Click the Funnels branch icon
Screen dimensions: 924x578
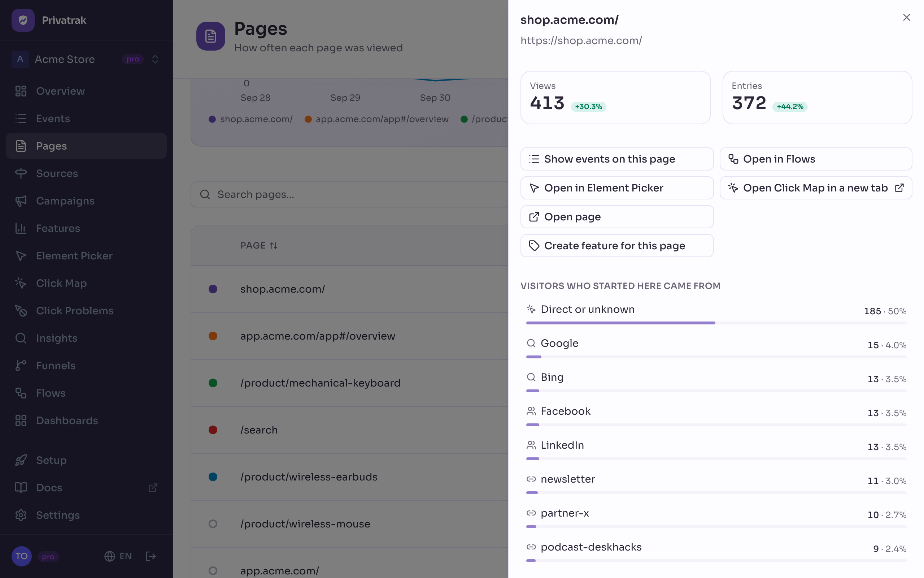pos(21,366)
